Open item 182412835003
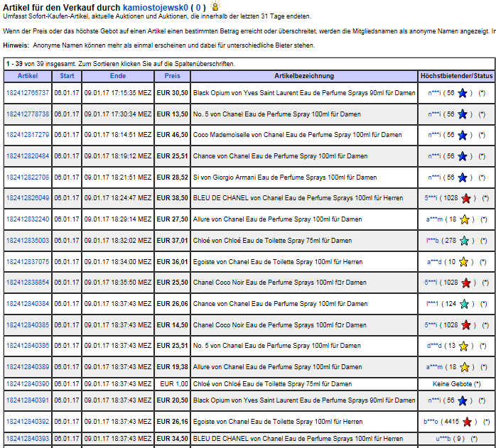The width and height of the screenshot is (496, 448). [28, 241]
